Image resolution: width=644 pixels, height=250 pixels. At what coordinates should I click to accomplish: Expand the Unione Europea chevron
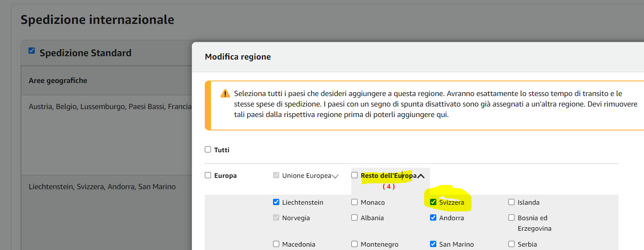click(335, 176)
